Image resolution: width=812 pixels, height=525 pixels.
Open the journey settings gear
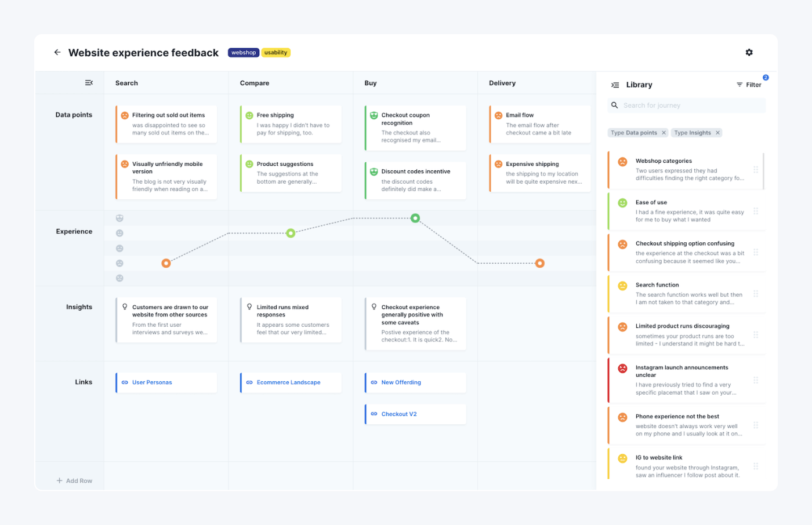coord(749,52)
